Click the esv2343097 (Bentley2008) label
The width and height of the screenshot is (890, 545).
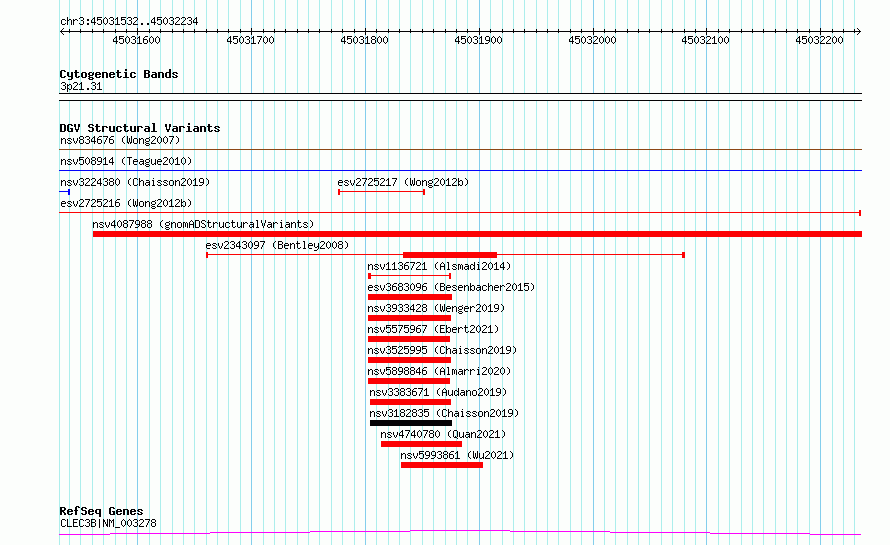click(x=277, y=245)
